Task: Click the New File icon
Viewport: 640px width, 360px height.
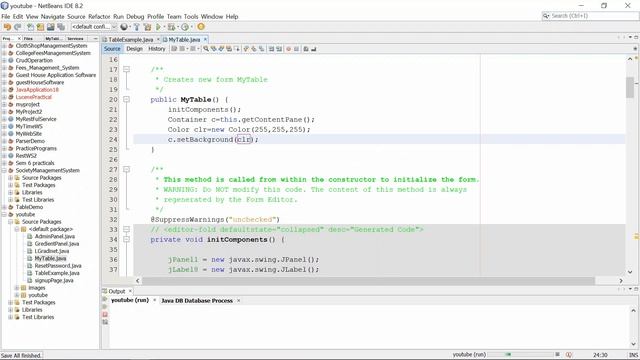Action: click(30, 27)
